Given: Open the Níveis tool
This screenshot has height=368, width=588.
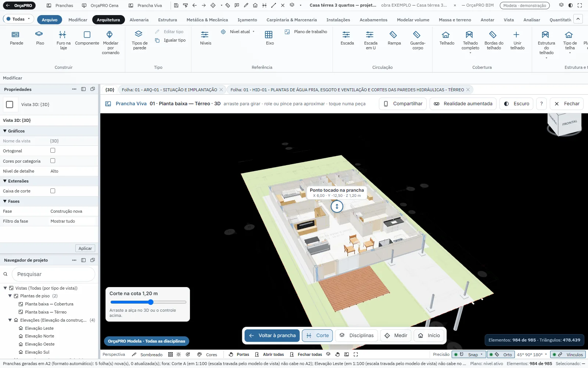Looking at the screenshot, I should pos(205,38).
